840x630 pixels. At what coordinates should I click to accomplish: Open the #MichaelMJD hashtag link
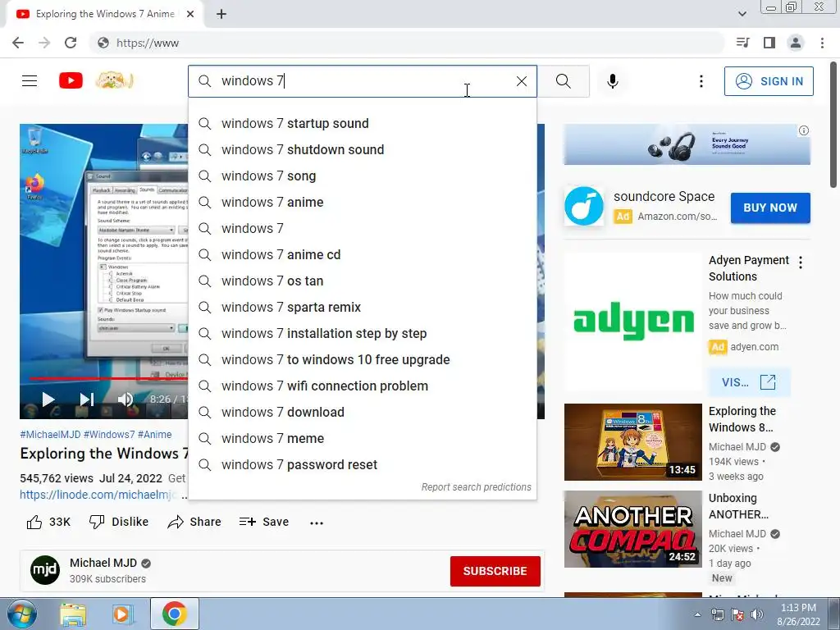point(50,435)
